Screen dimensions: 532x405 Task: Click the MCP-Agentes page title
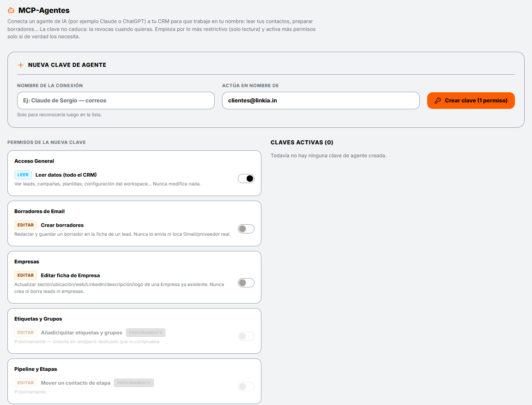coord(44,11)
